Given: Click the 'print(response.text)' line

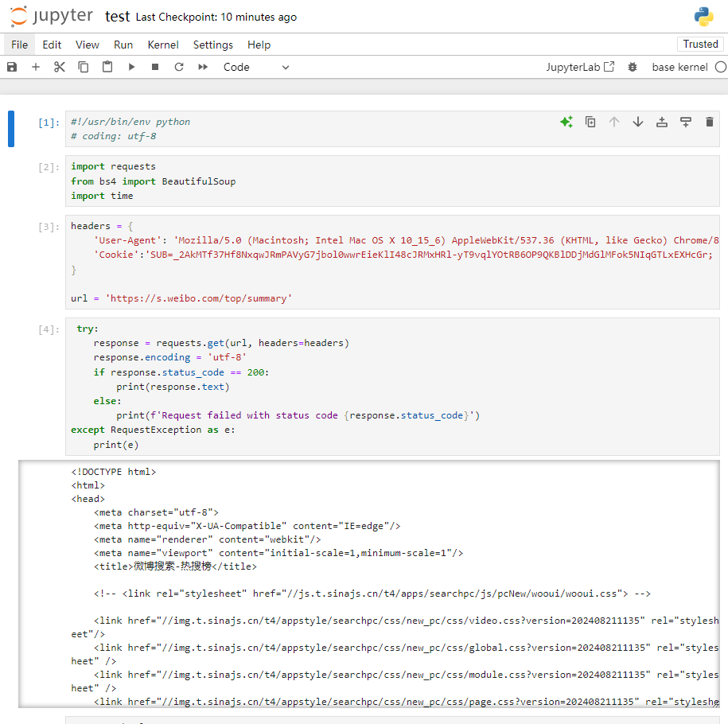Looking at the screenshot, I should pyautogui.click(x=173, y=387).
